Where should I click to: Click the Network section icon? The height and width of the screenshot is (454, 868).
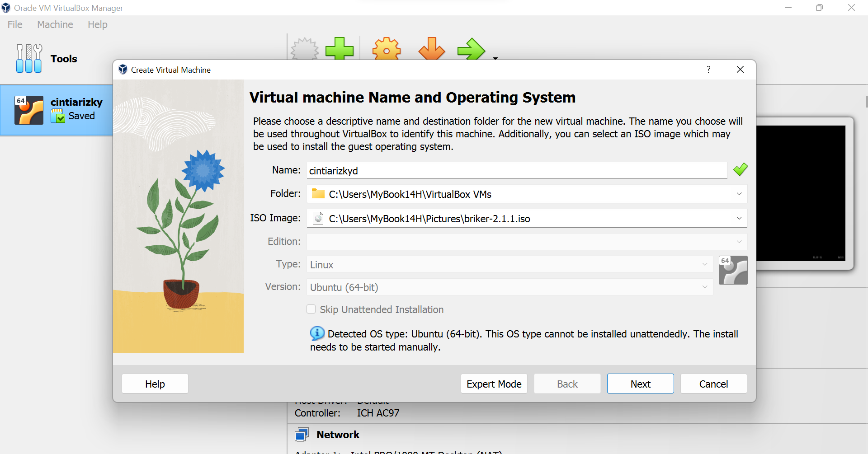tap(302, 435)
